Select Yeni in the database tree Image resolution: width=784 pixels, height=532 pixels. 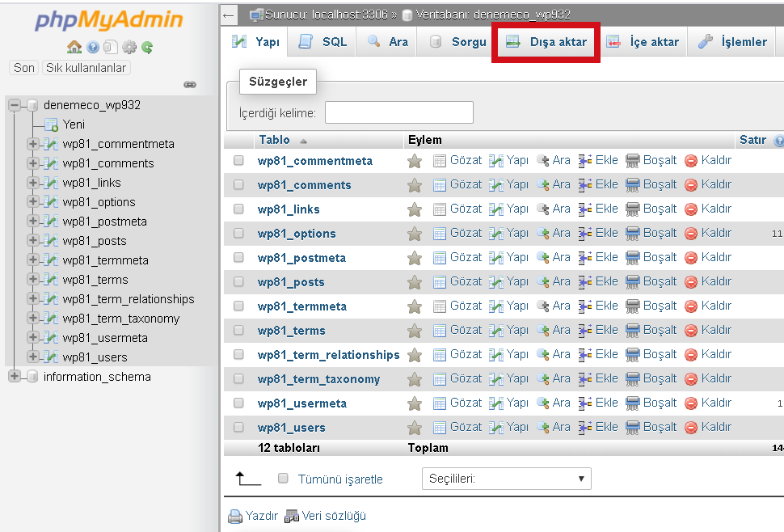pyautogui.click(x=74, y=125)
